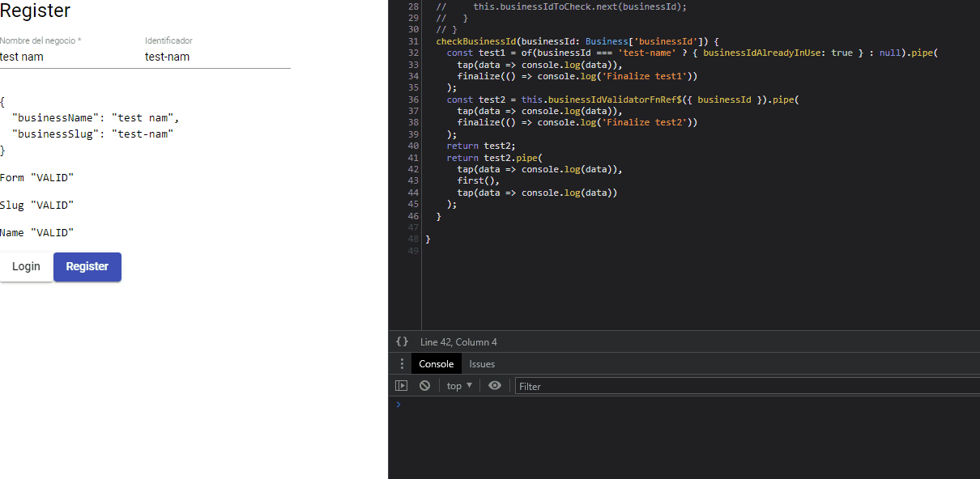Viewport: 980px width, 479px height.
Task: Select the Console tab
Action: pos(436,363)
